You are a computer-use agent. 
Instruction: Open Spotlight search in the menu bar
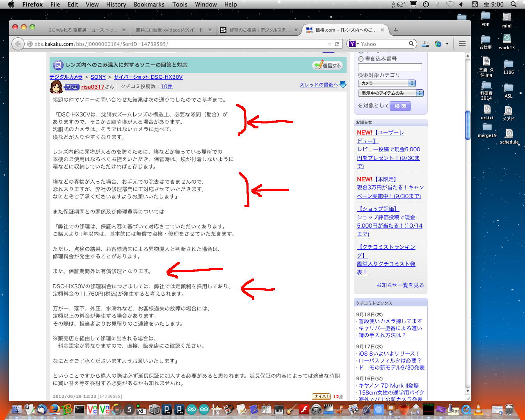coord(514,4)
